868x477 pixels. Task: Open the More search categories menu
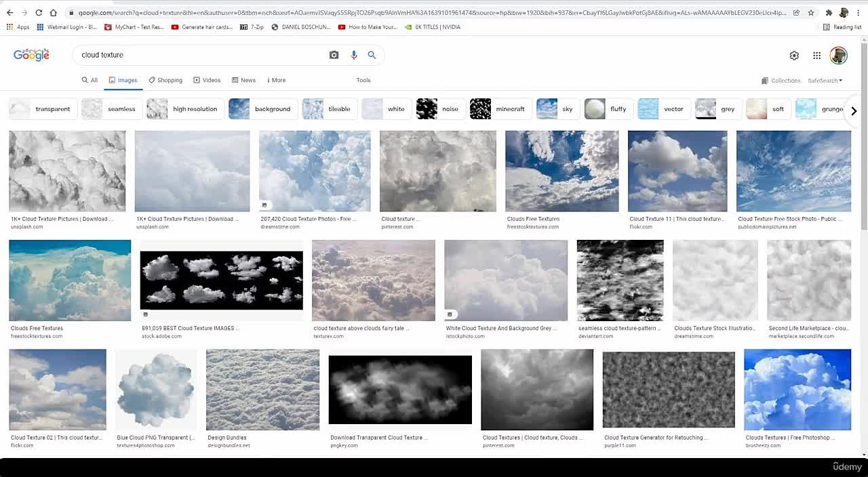pos(276,80)
